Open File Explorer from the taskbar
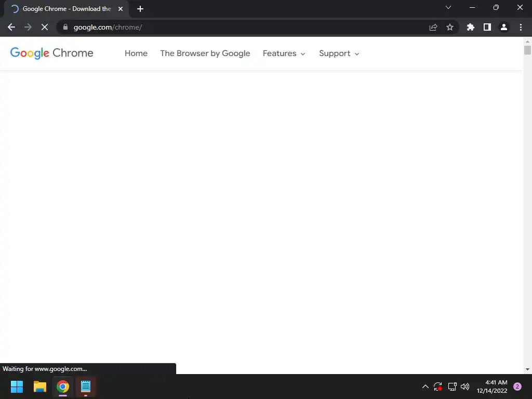 [x=39, y=387]
